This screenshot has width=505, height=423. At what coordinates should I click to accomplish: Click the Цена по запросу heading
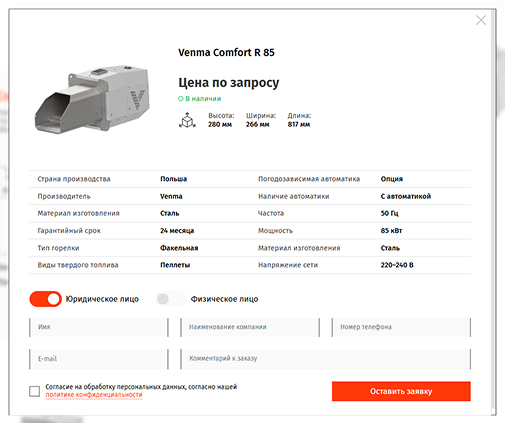pyautogui.click(x=229, y=83)
